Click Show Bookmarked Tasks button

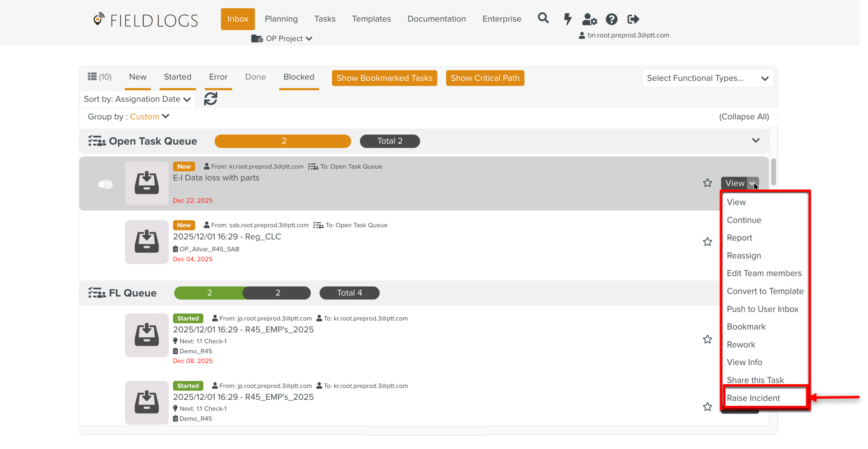pos(384,78)
